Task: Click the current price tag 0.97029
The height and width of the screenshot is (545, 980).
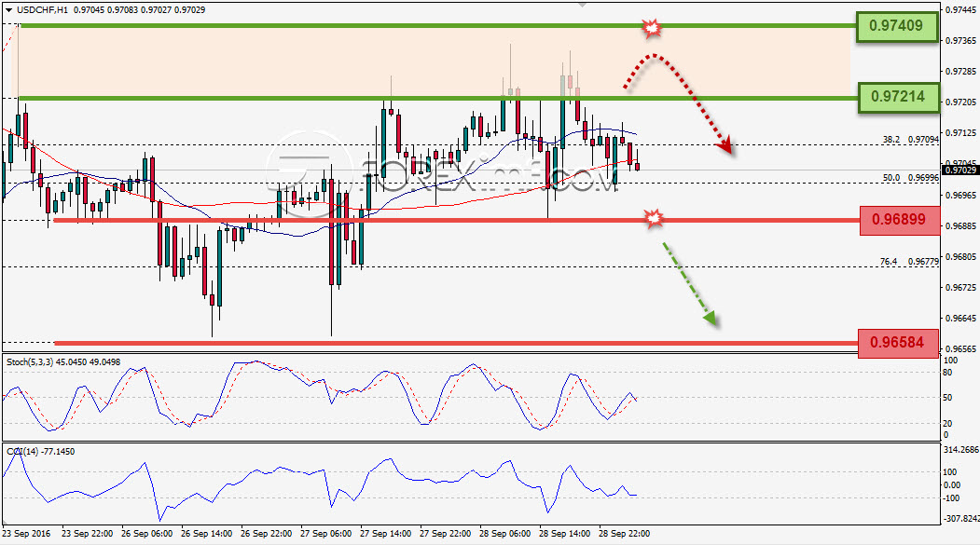Action: coord(960,170)
